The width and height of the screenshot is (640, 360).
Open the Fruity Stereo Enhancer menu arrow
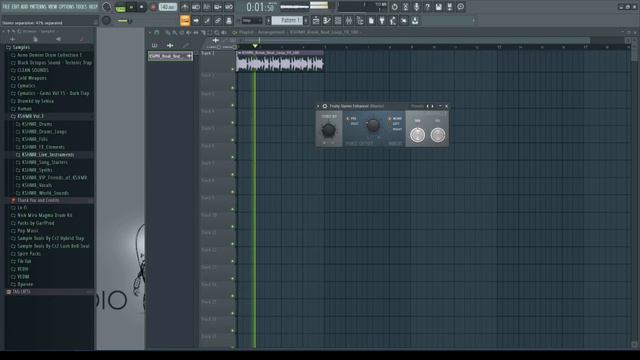pyautogui.click(x=318, y=106)
